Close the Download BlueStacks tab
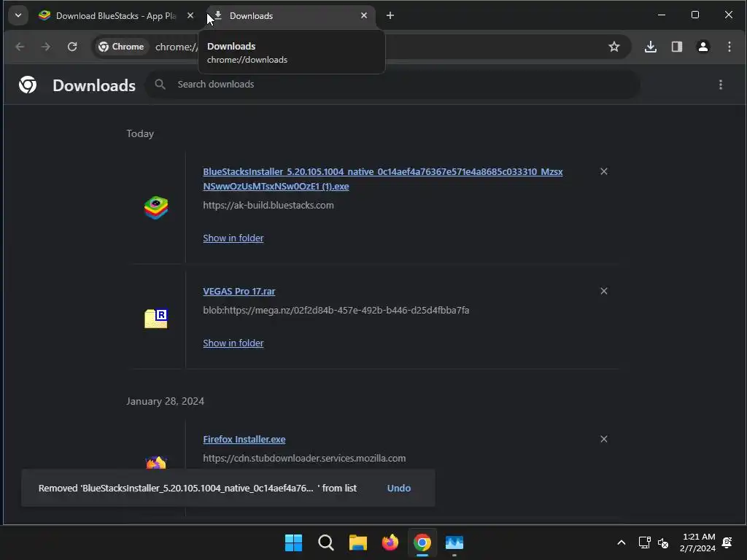Image resolution: width=747 pixels, height=560 pixels. (x=190, y=16)
